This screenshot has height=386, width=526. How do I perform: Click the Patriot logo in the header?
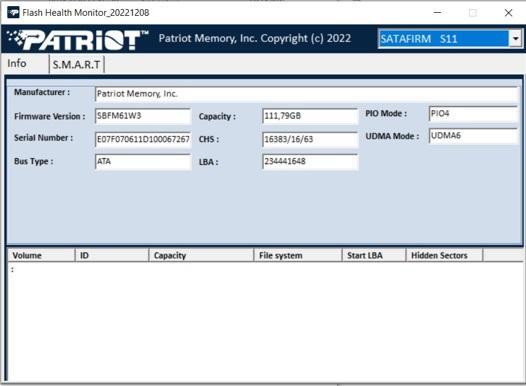(77, 40)
